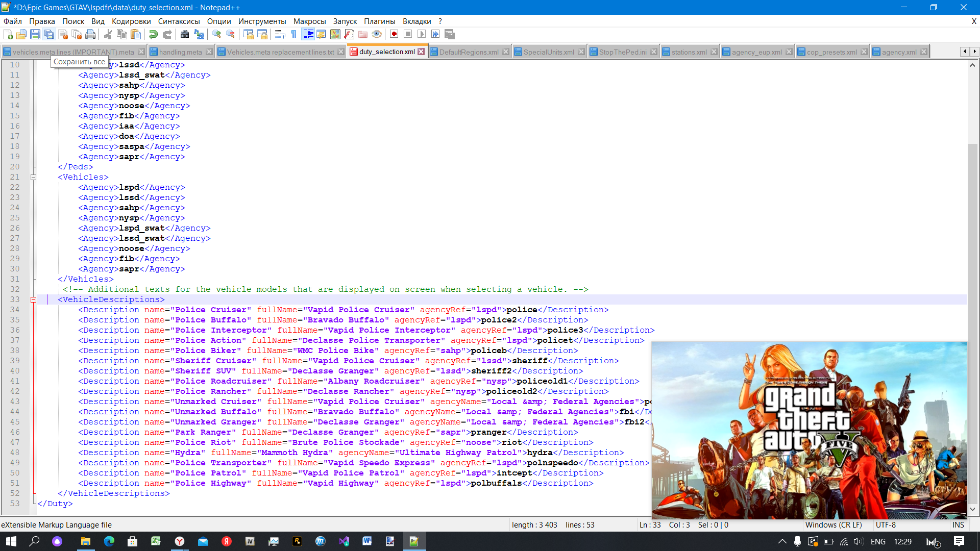Switch to the stations.xml tab
Image resolution: width=980 pixels, height=551 pixels.
point(689,52)
